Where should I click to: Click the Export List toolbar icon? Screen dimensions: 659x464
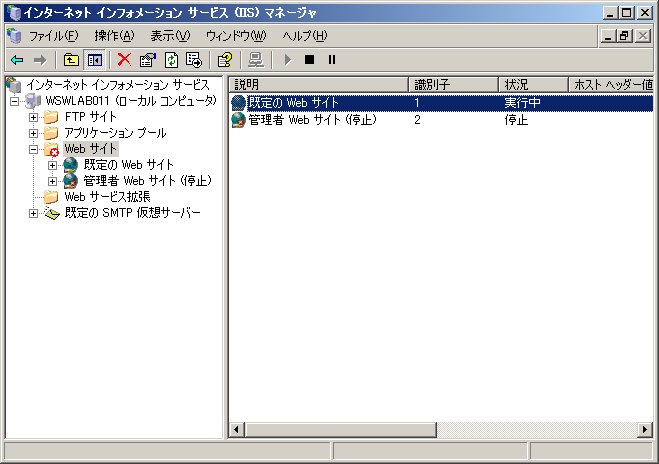pyautogui.click(x=194, y=60)
